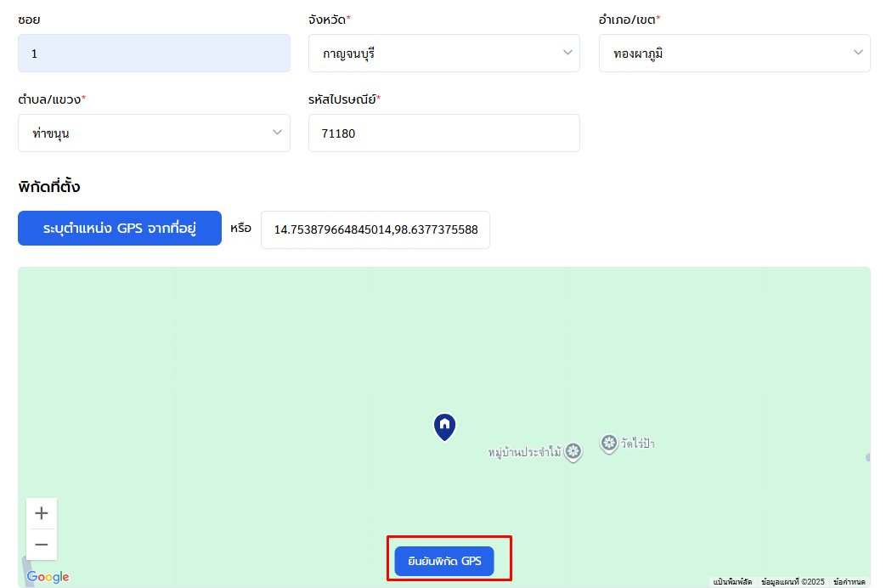The height and width of the screenshot is (588, 892).
Task: Open the ตำบล/แขวง dropdown showing ท่าขนุน
Action: pos(154,133)
